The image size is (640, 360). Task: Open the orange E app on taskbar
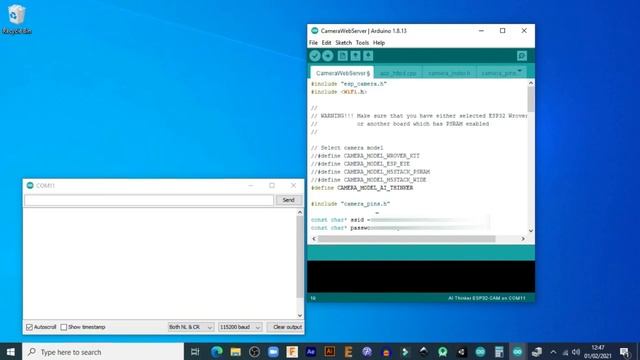pyautogui.click(x=348, y=352)
